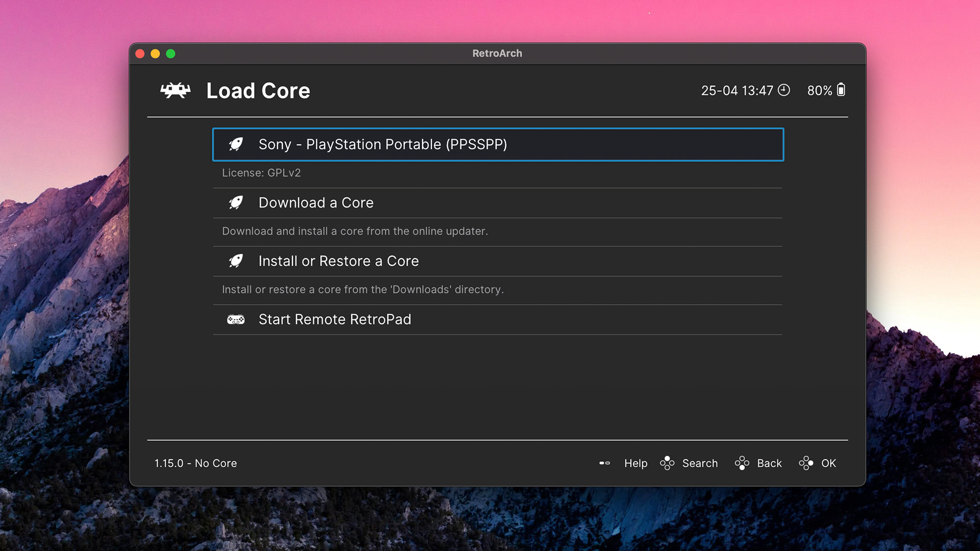Click the battery icon next to 80%
The width and height of the screenshot is (980, 551).
(841, 90)
